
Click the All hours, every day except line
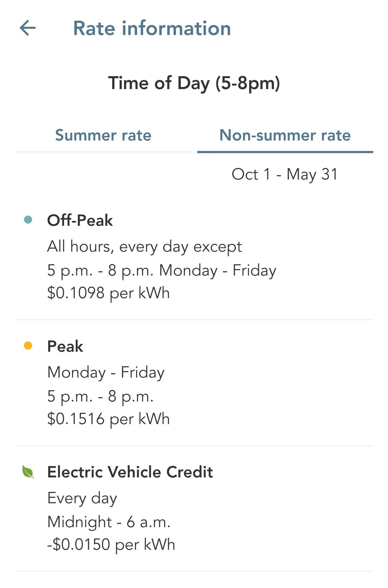[x=144, y=247]
